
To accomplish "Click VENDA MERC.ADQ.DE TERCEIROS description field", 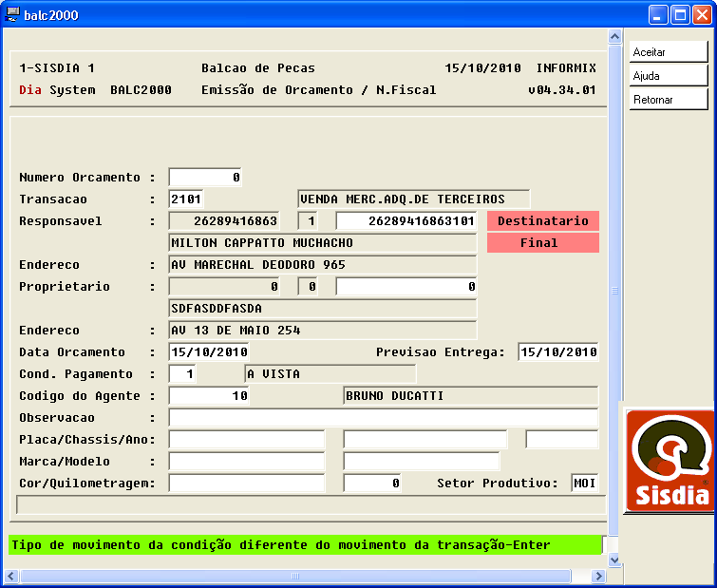I will [x=413, y=199].
